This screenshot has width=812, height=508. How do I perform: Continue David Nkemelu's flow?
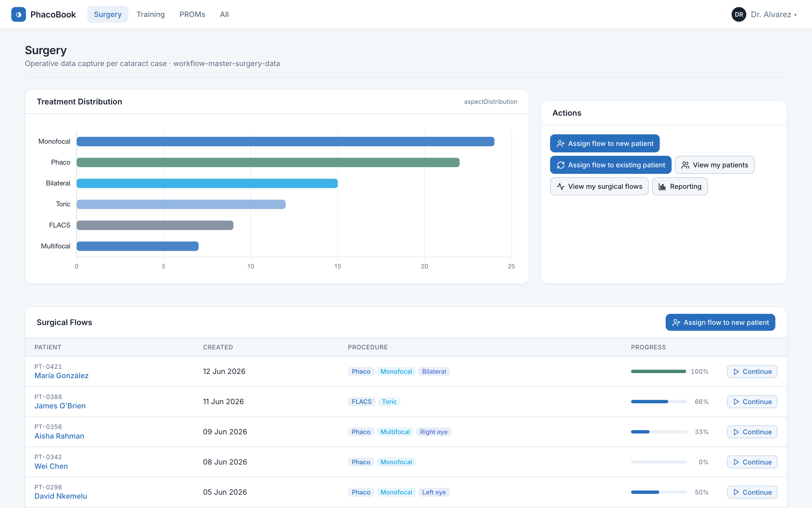click(x=752, y=492)
